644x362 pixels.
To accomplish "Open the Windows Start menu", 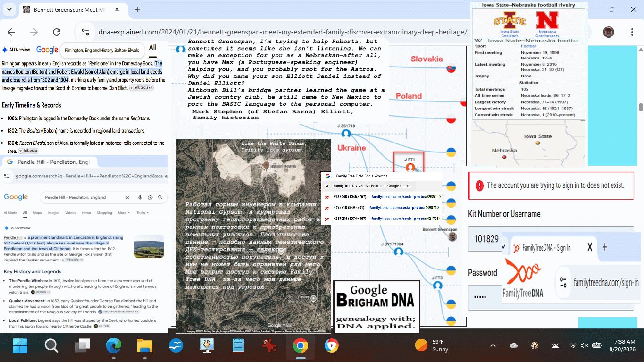I will point(20,346).
